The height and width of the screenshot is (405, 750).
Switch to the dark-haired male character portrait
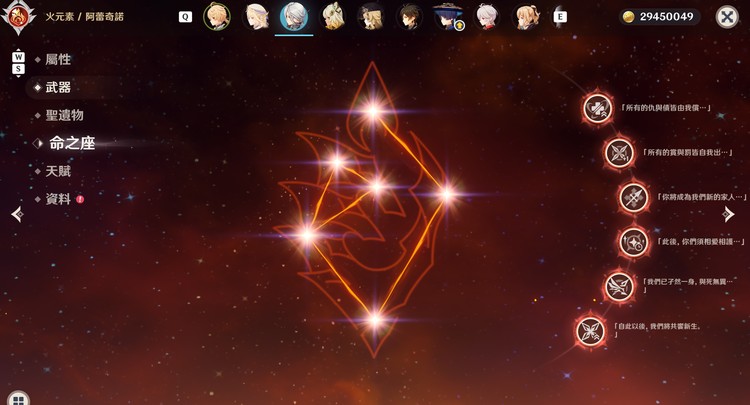tap(409, 16)
